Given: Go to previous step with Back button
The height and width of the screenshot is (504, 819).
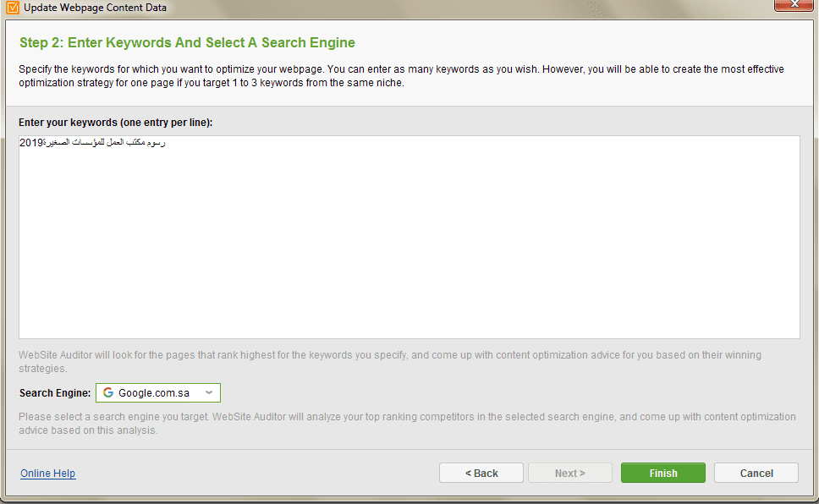Looking at the screenshot, I should 481,473.
